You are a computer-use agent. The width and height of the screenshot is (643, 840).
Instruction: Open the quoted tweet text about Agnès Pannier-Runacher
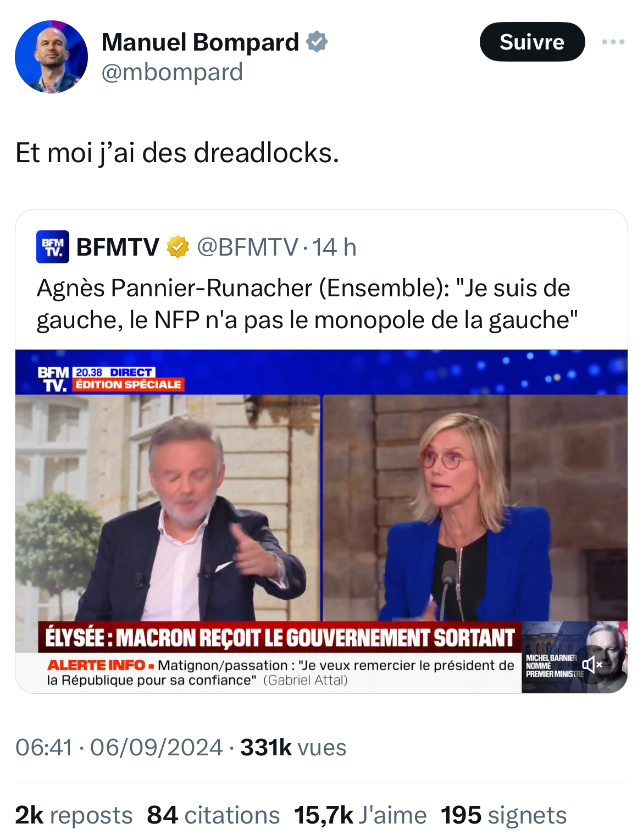pyautogui.click(x=307, y=304)
